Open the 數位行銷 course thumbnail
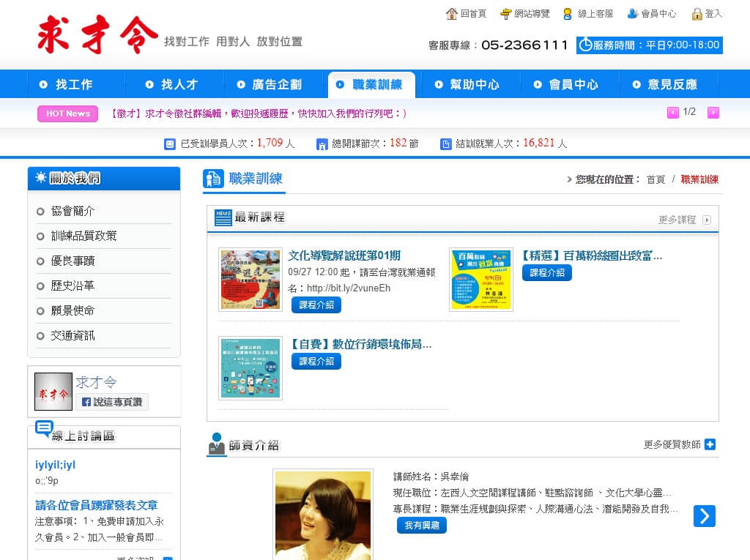Viewport: 750px width, 560px height. [250, 367]
